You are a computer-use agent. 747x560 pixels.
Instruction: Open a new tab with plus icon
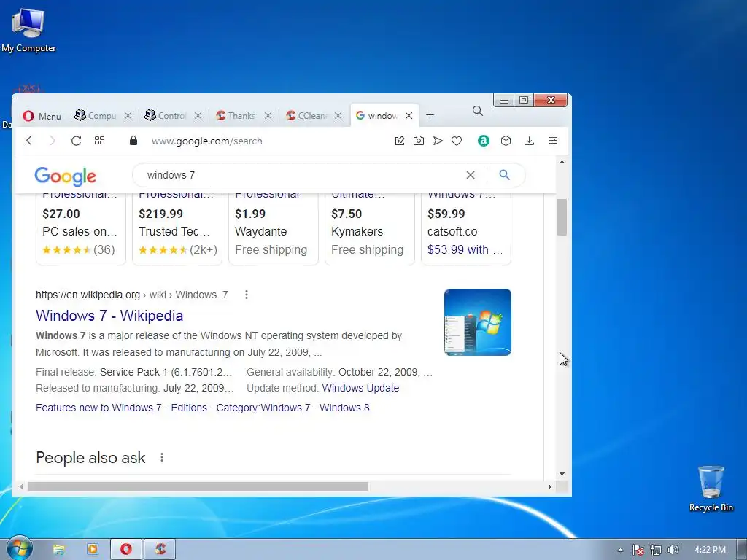430,114
